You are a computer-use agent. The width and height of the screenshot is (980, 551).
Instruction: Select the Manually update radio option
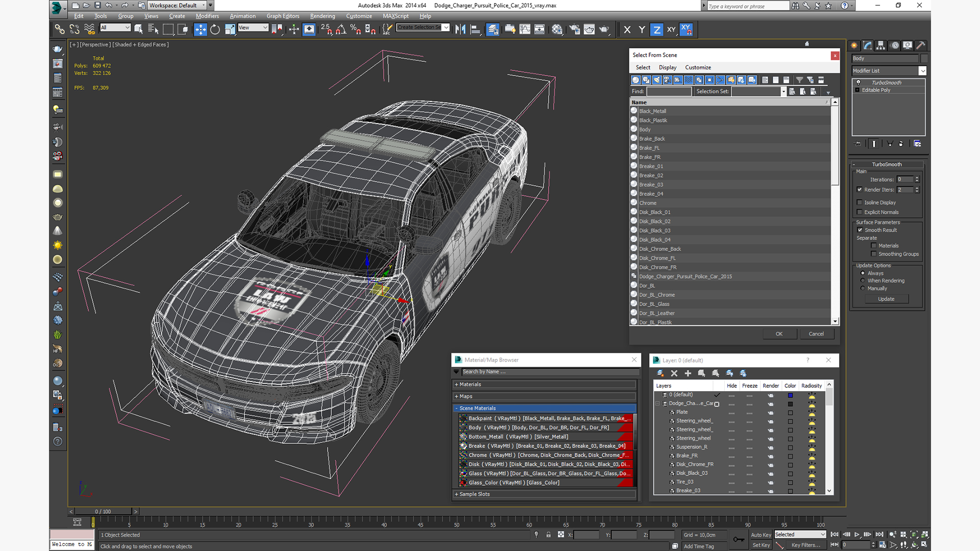pos(863,288)
